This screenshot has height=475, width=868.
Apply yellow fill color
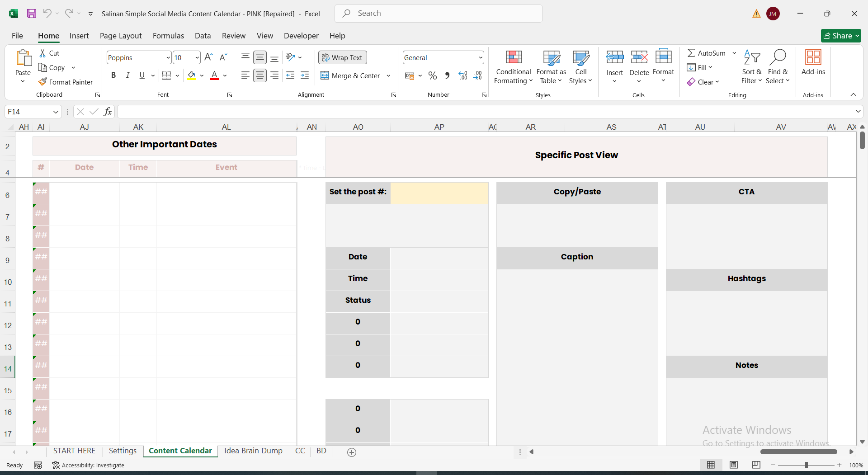coord(192,75)
